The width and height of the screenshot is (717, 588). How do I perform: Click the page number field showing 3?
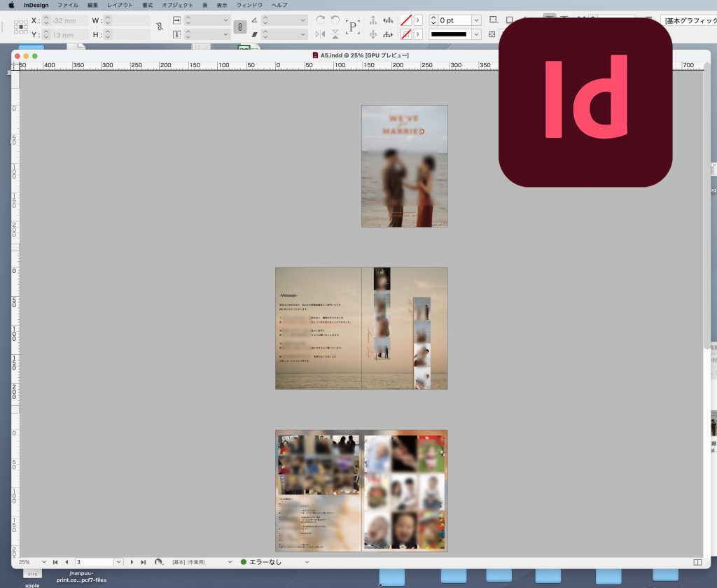(x=93, y=562)
